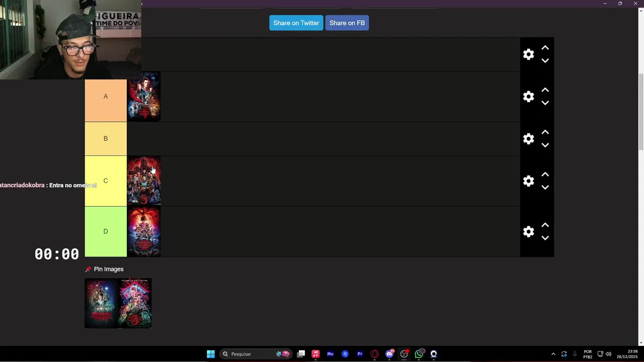The width and height of the screenshot is (644, 362).
Task: Move the topmost tier row down
Action: point(545,60)
